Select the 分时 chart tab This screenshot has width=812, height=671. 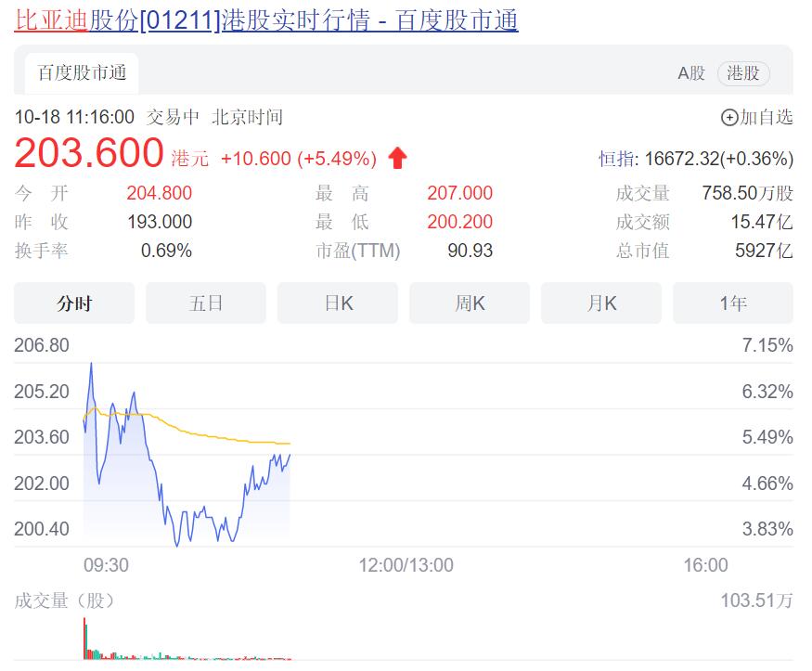74,303
